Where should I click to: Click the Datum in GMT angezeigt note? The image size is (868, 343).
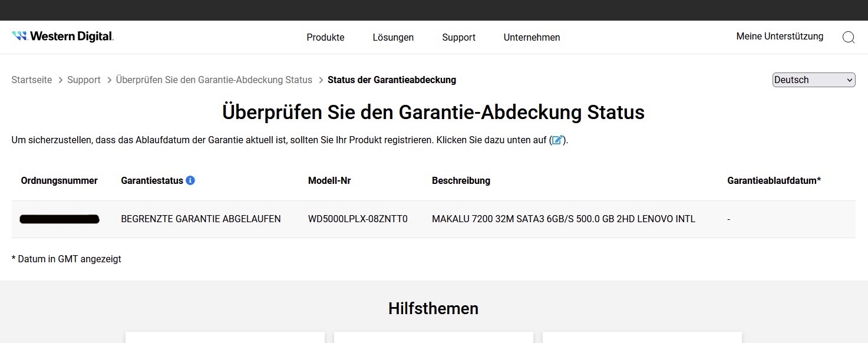click(x=67, y=259)
